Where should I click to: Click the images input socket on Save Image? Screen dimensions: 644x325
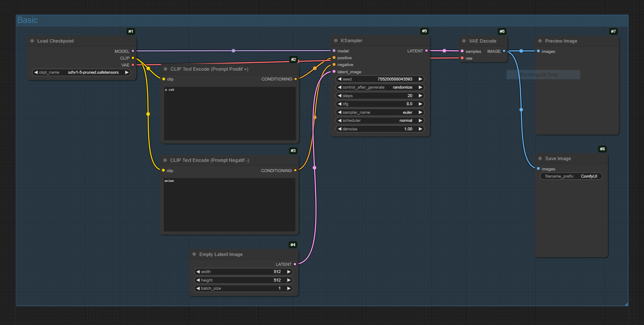click(539, 169)
